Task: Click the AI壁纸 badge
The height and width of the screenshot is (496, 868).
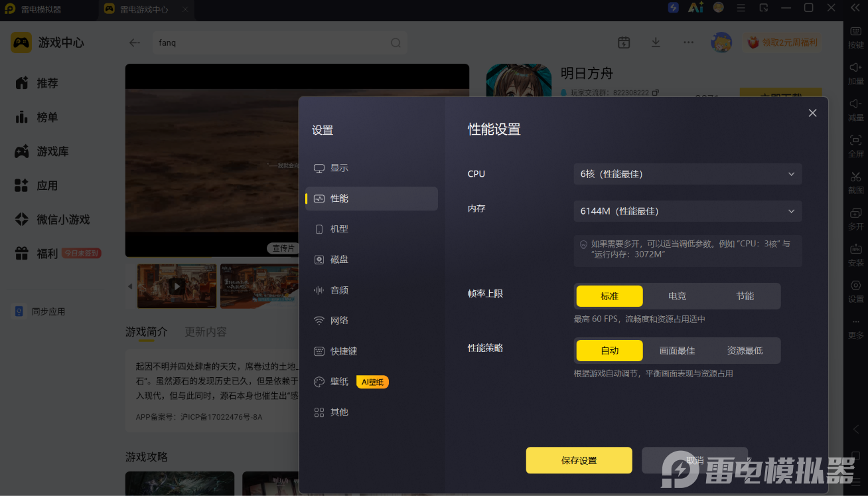Action: [372, 382]
